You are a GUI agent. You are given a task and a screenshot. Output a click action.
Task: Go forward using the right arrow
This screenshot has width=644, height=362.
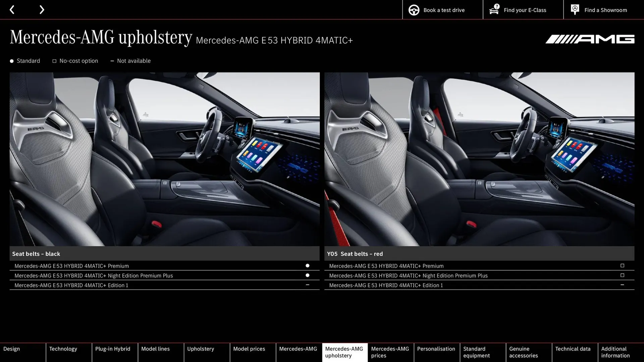pyautogui.click(x=42, y=10)
